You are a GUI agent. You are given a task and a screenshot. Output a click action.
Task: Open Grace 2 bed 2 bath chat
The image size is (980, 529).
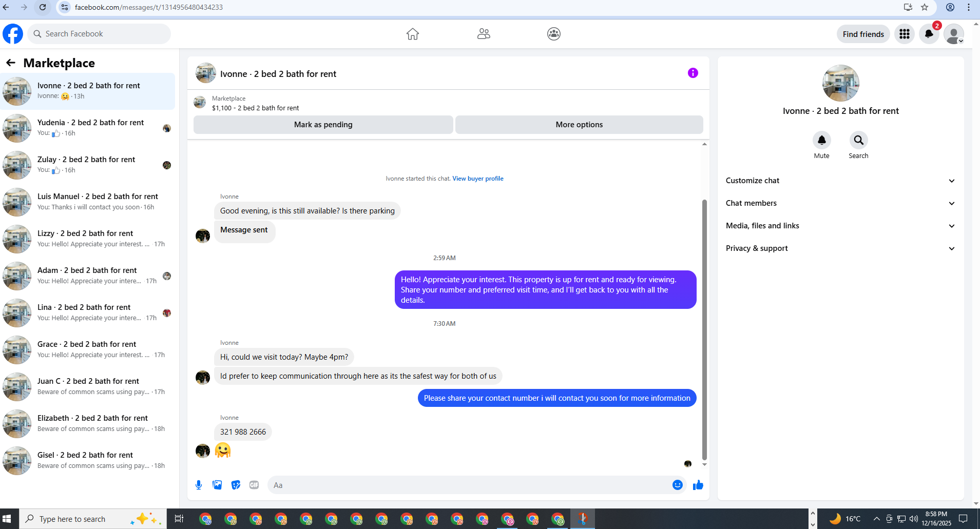pyautogui.click(x=87, y=350)
